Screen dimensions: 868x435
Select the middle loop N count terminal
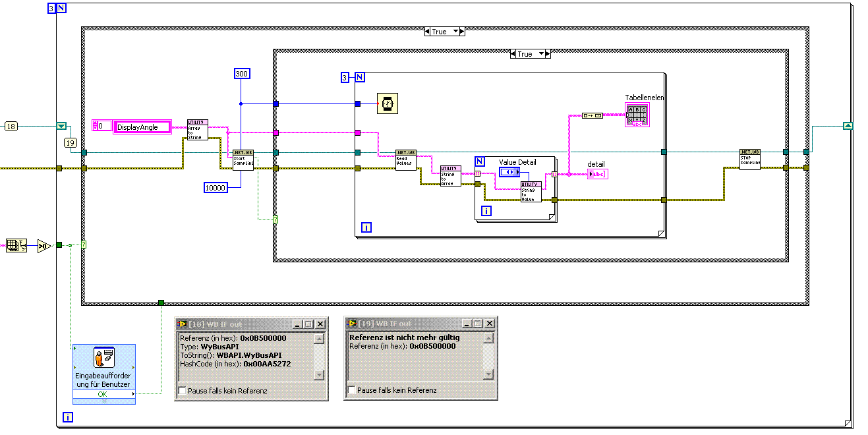(x=360, y=77)
